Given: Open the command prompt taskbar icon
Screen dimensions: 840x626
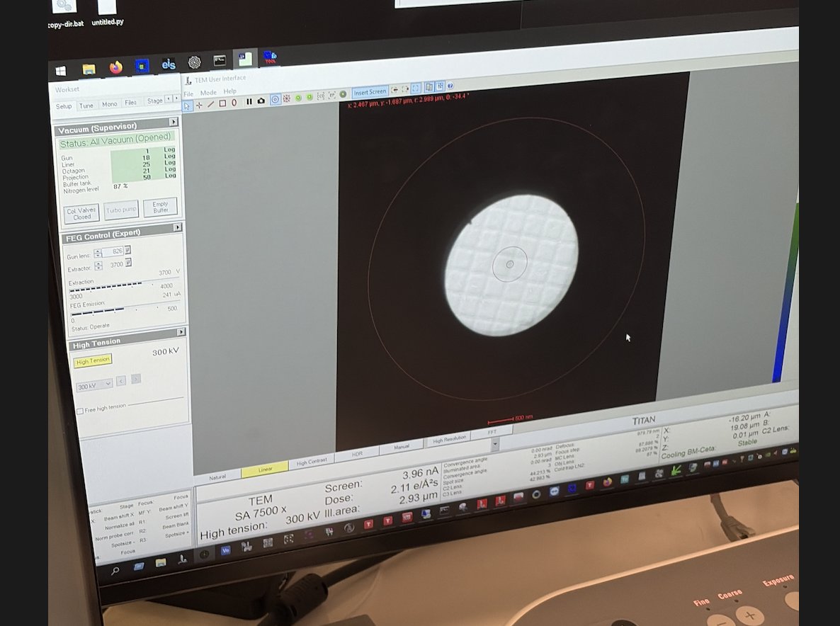Looking at the screenshot, I should pos(220,61).
